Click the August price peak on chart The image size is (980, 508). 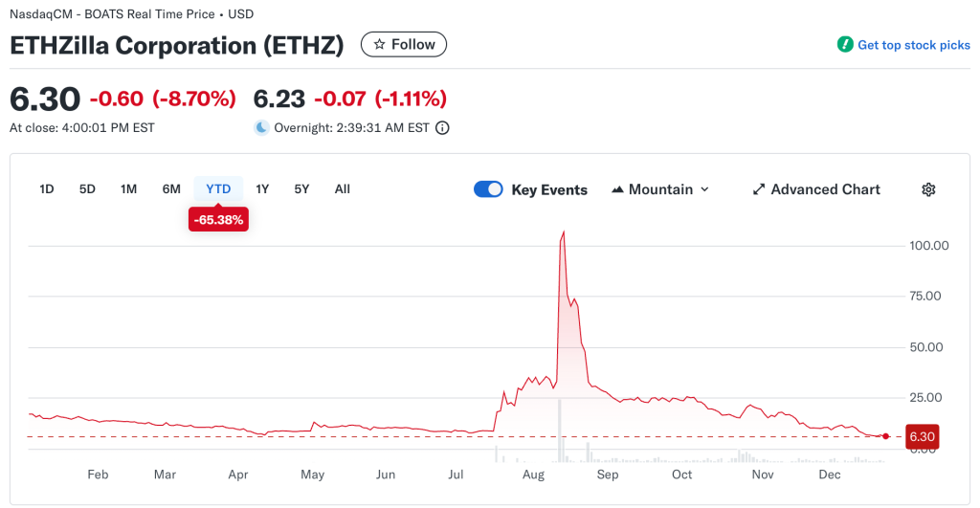[563, 232]
